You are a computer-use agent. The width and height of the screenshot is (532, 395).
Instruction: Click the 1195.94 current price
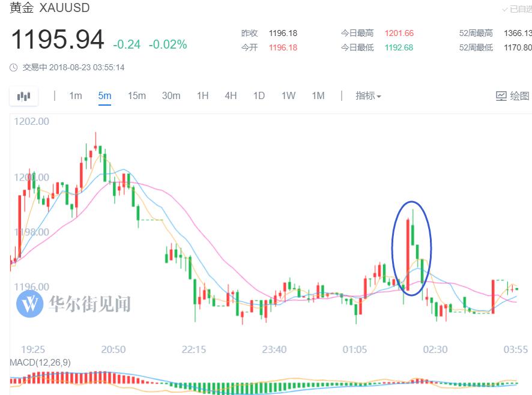(x=58, y=40)
